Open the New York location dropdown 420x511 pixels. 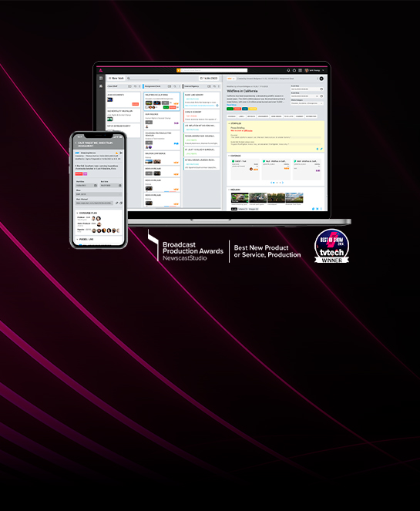[116, 78]
